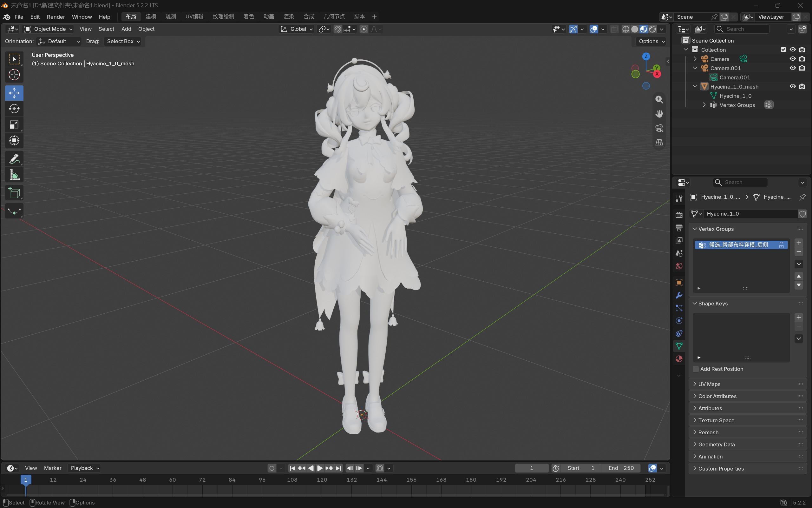Open the Render menu
Screen dimensions: 812x508
click(x=56, y=17)
